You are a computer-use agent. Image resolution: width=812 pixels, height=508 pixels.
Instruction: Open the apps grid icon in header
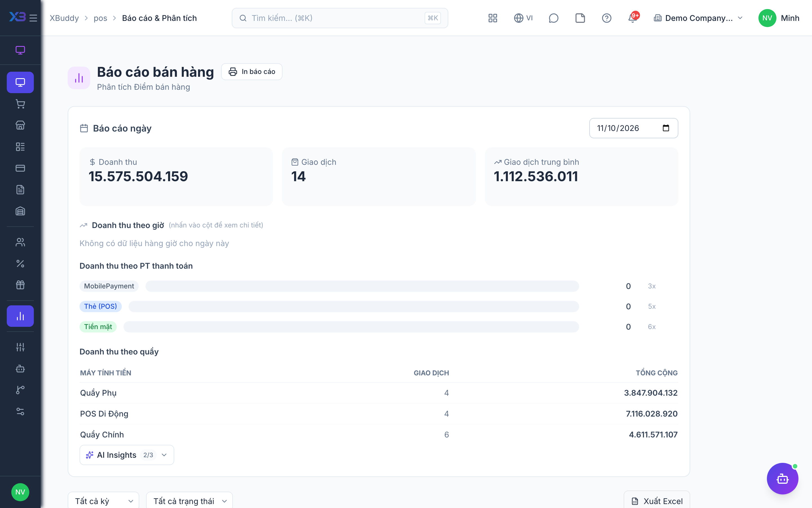click(493, 18)
